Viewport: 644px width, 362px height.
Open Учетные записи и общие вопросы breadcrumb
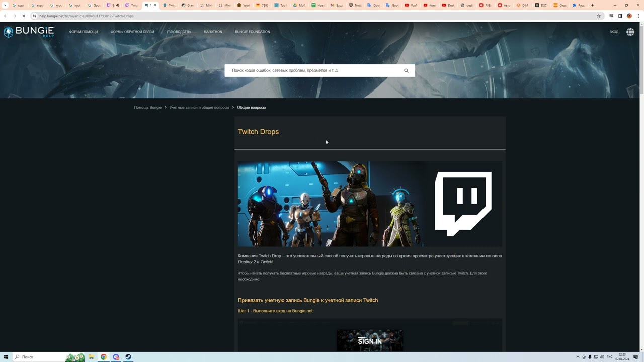[x=199, y=107]
